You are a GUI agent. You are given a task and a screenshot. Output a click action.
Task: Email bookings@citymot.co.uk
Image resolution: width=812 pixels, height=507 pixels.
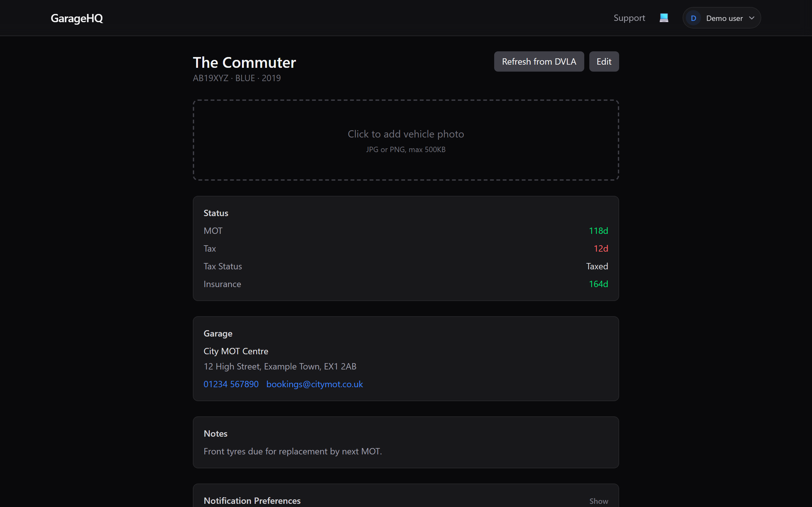(314, 384)
